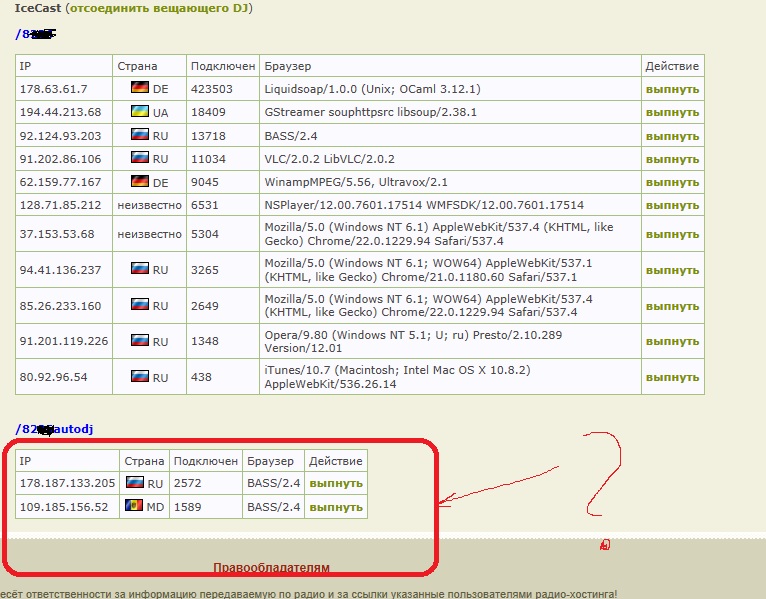Image resolution: width=766 pixels, height=599 pixels.
Task: Select the IP address 37.153.53.68 cell
Action: [x=56, y=235]
